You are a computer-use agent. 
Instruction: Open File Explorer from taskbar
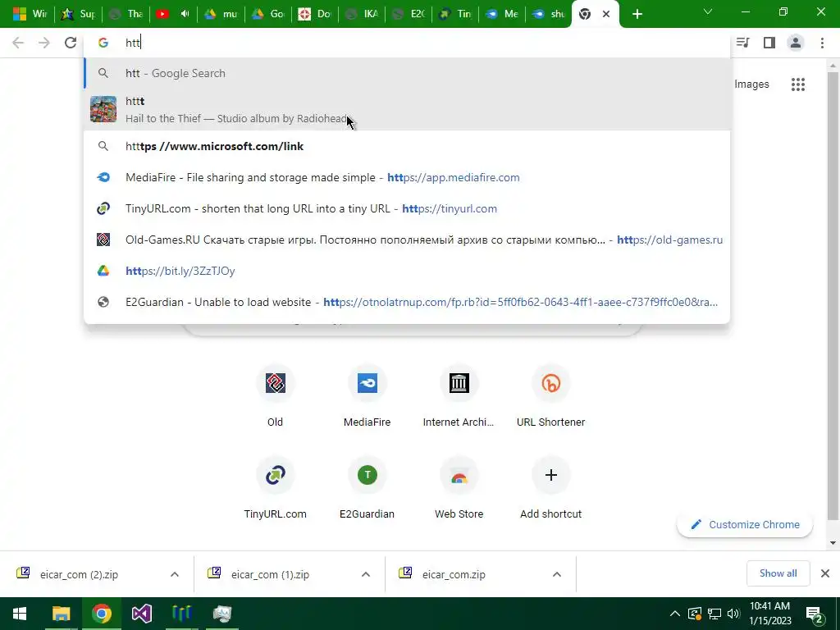pyautogui.click(x=61, y=614)
